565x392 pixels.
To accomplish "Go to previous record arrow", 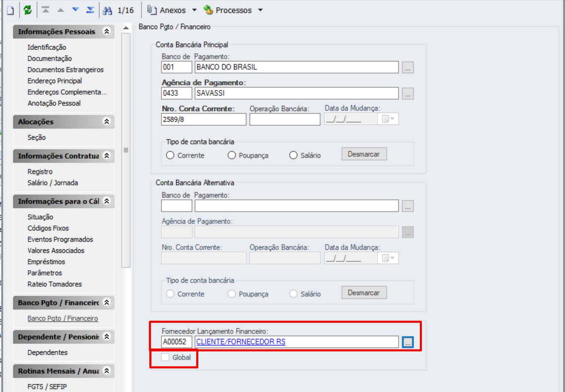I will click(61, 10).
